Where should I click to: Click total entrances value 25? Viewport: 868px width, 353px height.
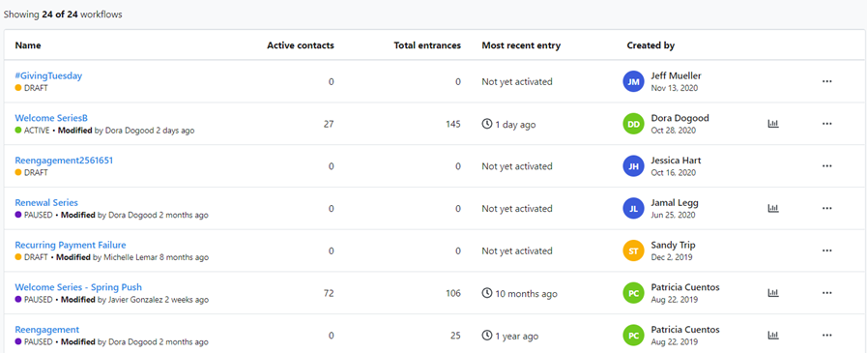click(455, 336)
